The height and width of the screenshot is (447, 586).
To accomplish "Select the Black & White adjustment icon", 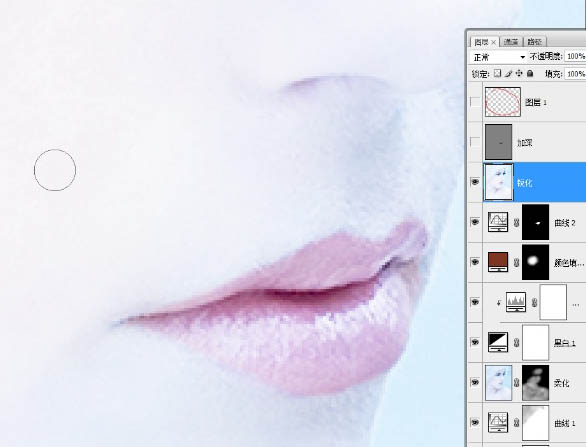I will click(498, 342).
